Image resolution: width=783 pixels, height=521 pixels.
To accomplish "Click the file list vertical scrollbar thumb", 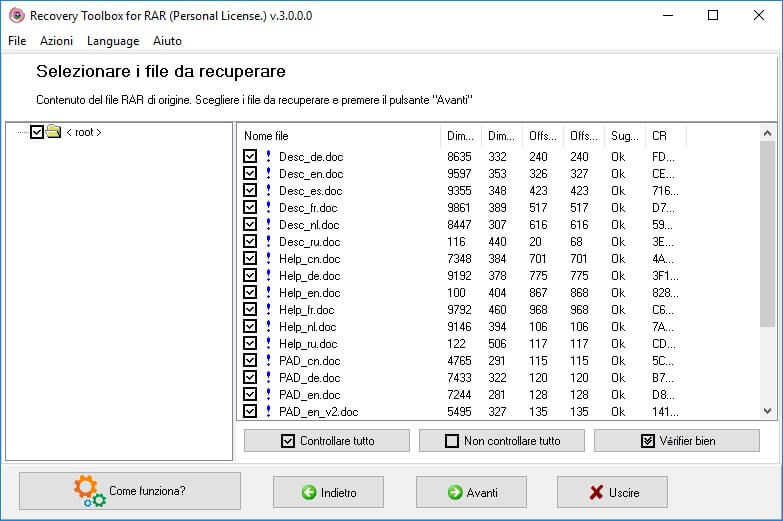I will pyautogui.click(x=767, y=235).
